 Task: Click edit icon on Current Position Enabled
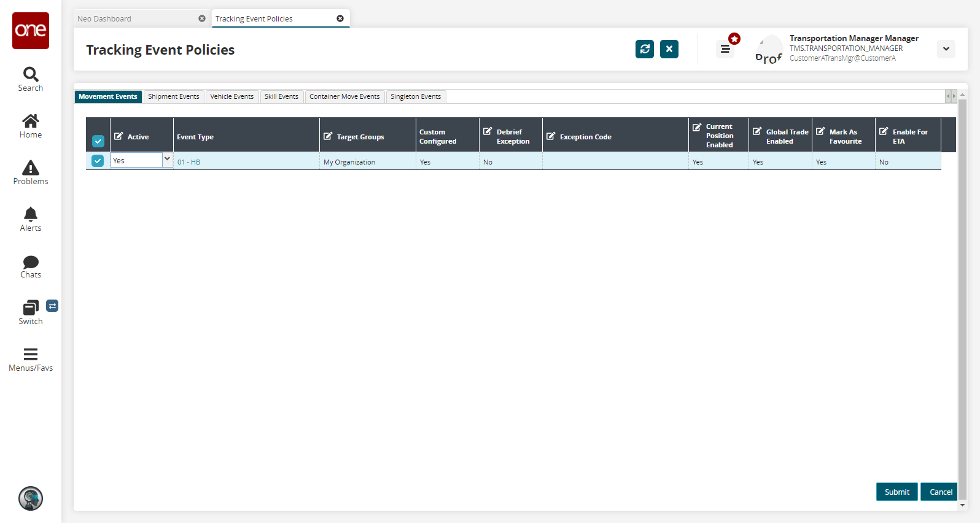point(697,127)
